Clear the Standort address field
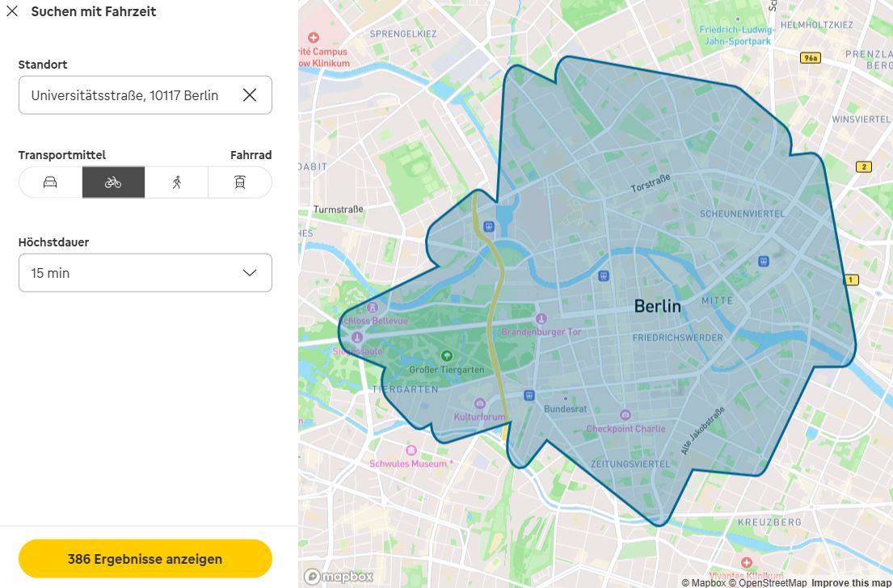Viewport: 893px width, 588px height. tap(250, 95)
